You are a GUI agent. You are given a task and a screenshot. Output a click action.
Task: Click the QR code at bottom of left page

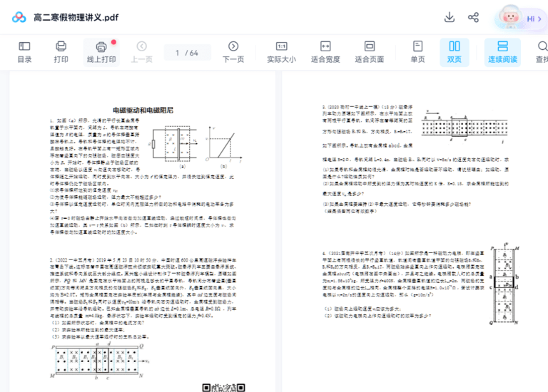pos(223,388)
